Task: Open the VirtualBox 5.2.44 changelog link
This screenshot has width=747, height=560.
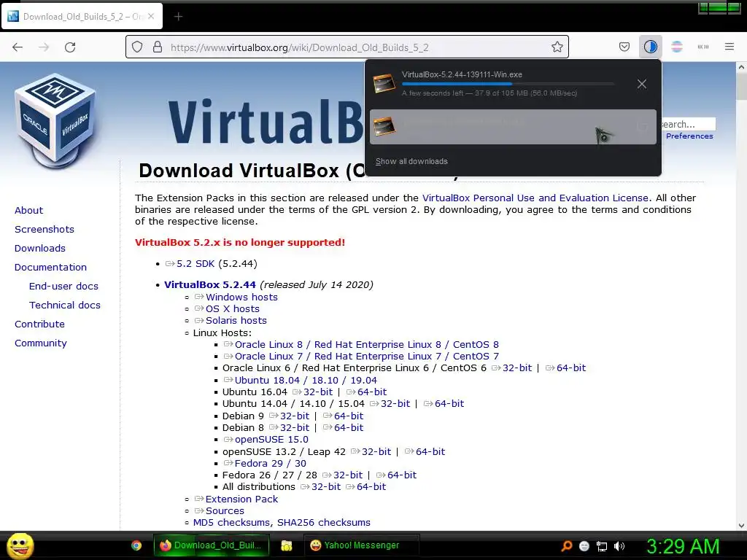Action: coord(210,285)
